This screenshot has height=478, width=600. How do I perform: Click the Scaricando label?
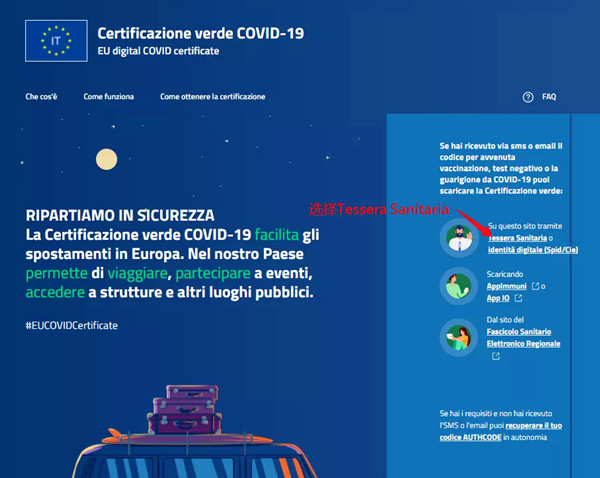[x=505, y=274]
